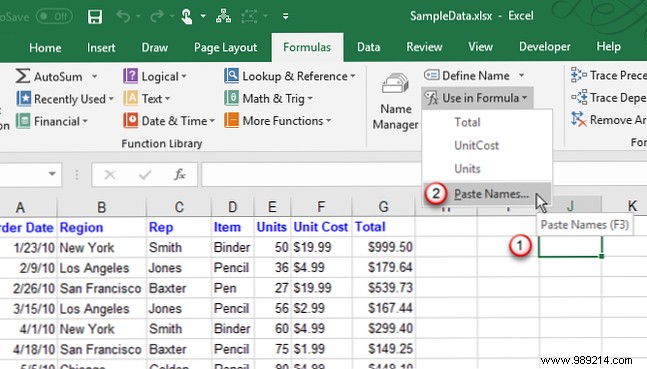This screenshot has height=369, width=647.
Task: Open the Help tab
Action: pyautogui.click(x=608, y=46)
